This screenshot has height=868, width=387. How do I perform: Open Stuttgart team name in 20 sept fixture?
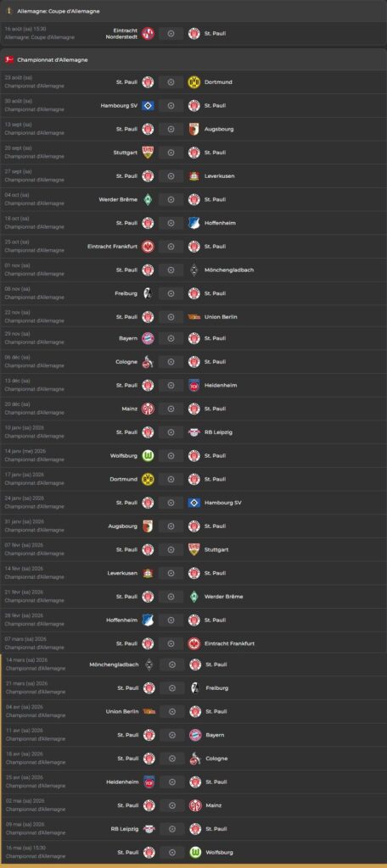point(126,153)
